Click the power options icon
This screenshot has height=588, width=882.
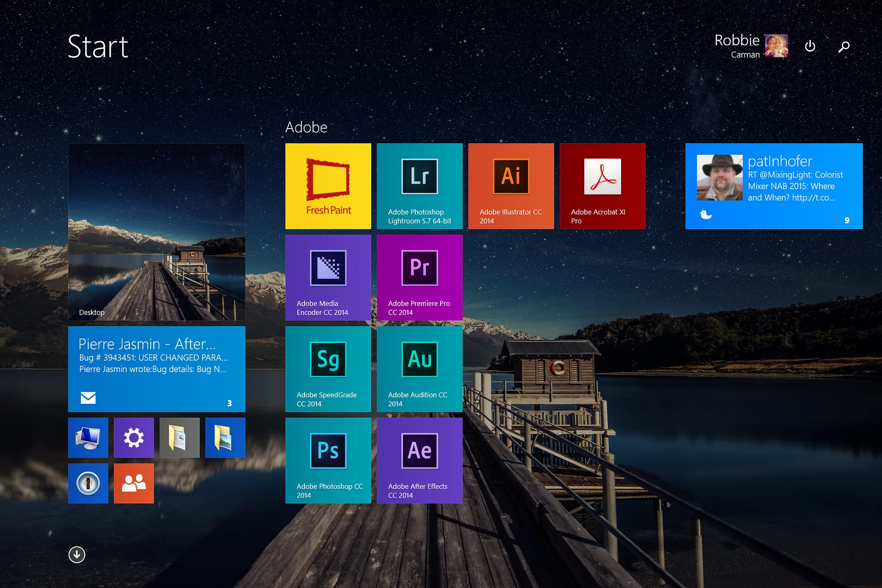point(810,46)
